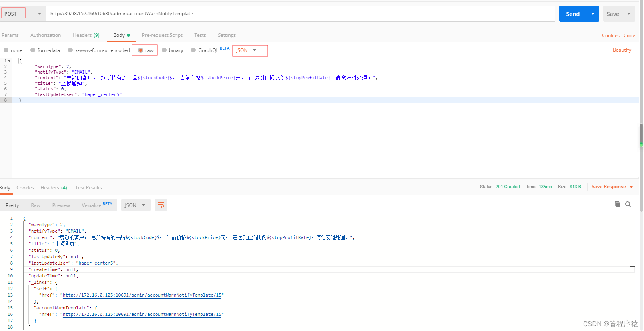Switch response view to Pretty
Image resolution: width=644 pixels, height=331 pixels.
coord(12,205)
